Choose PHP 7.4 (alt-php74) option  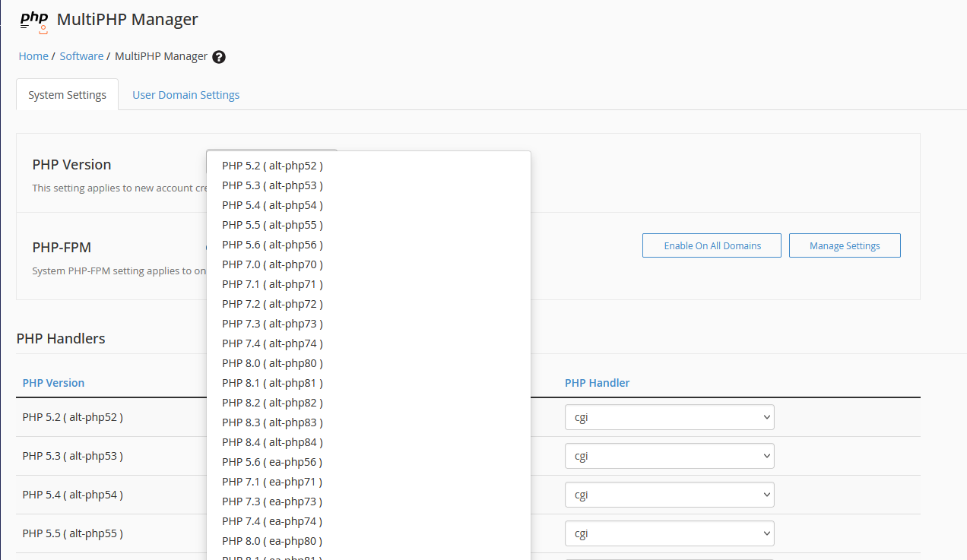(x=272, y=343)
